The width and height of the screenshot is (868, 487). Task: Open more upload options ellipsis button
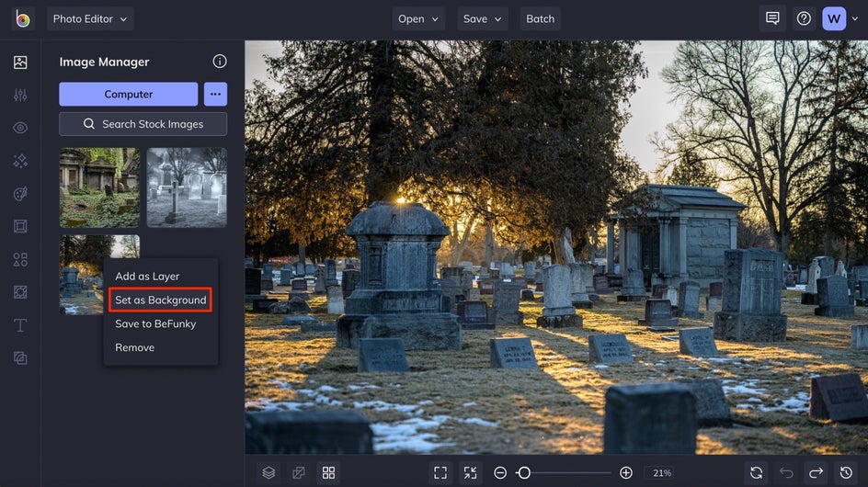(x=215, y=94)
